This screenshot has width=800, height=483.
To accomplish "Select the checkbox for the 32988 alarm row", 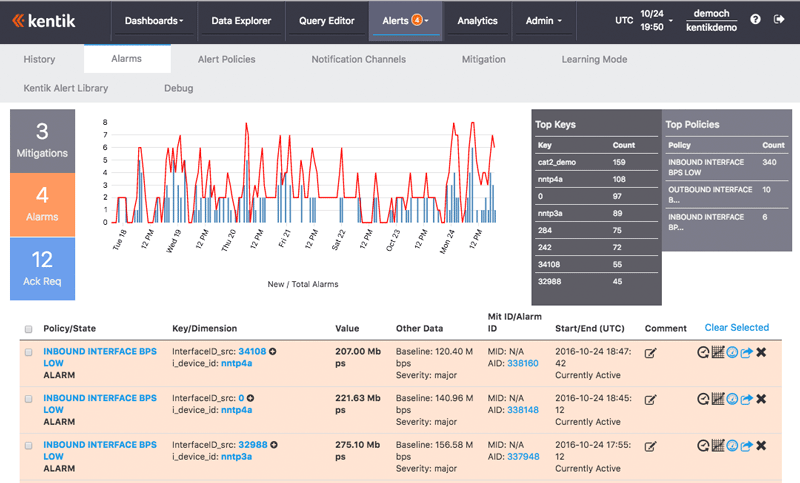I will [x=28, y=445].
